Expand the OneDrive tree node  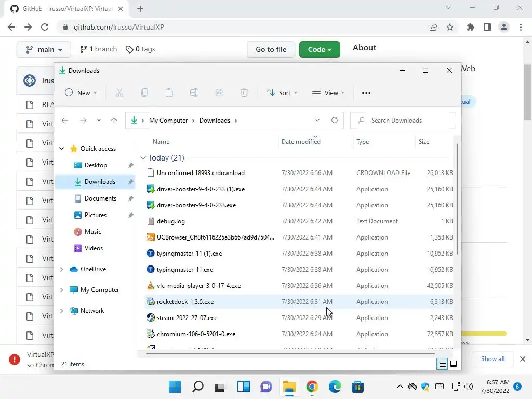pyautogui.click(x=61, y=269)
